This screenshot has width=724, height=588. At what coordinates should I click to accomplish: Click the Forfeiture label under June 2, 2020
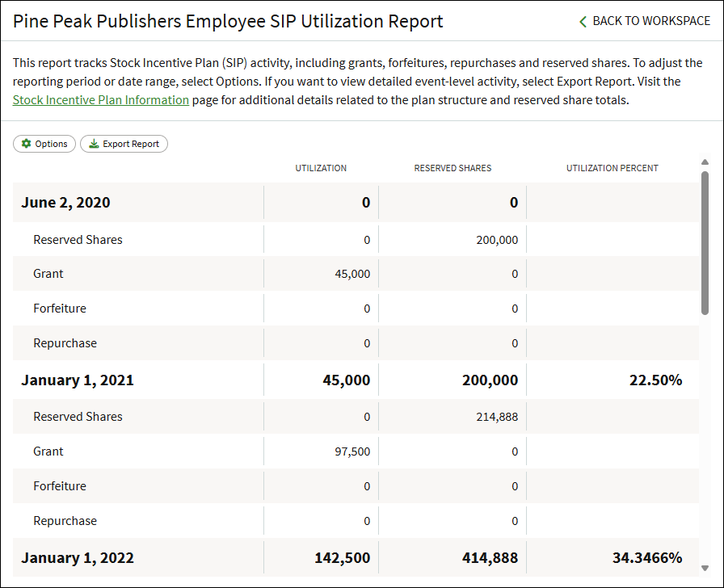(x=60, y=309)
